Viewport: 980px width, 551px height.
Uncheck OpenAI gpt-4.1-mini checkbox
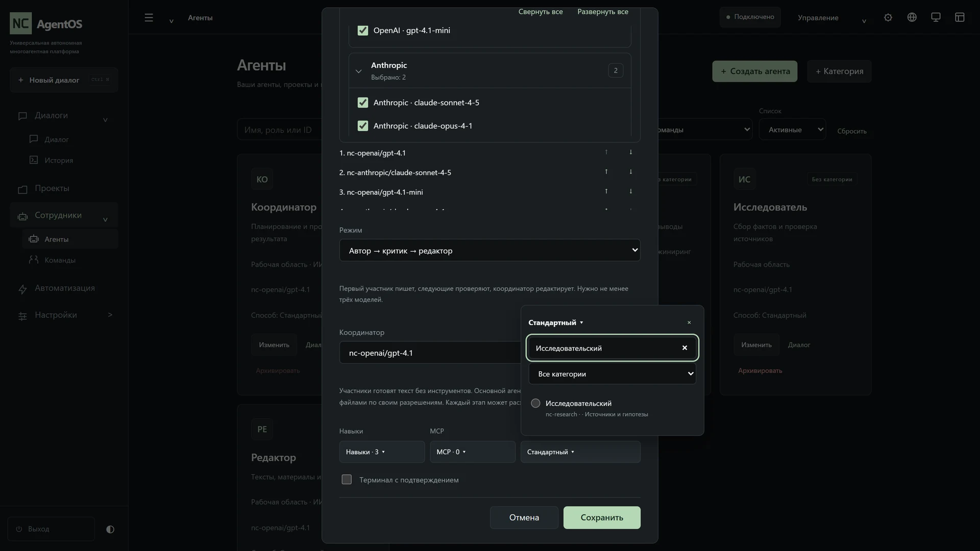[x=363, y=31]
